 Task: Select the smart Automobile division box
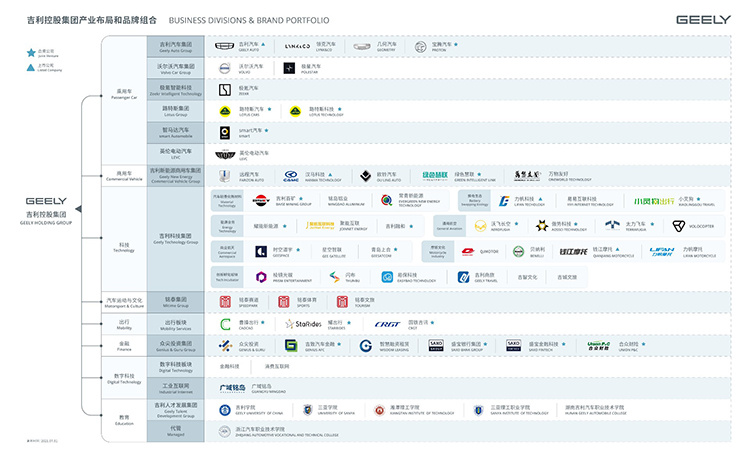tap(176, 133)
